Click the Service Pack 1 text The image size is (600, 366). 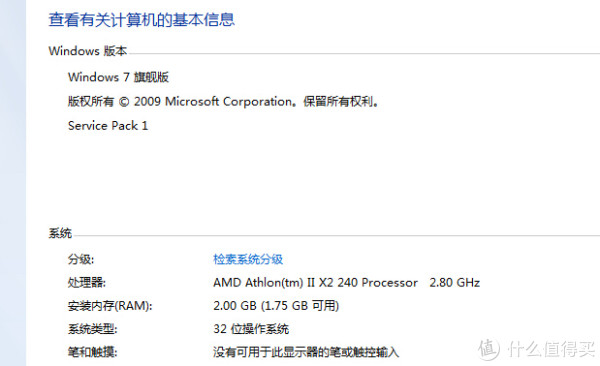[x=108, y=126]
